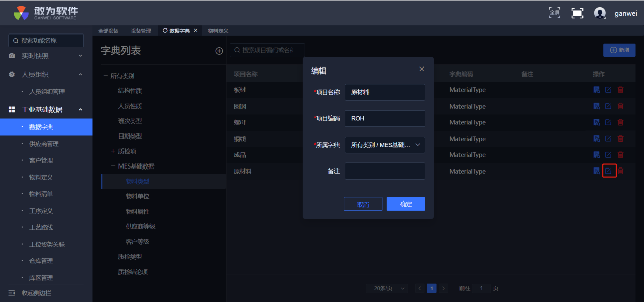Click the 全屏 fullscreen icon in header
This screenshot has height=302, width=644.
coord(555,13)
